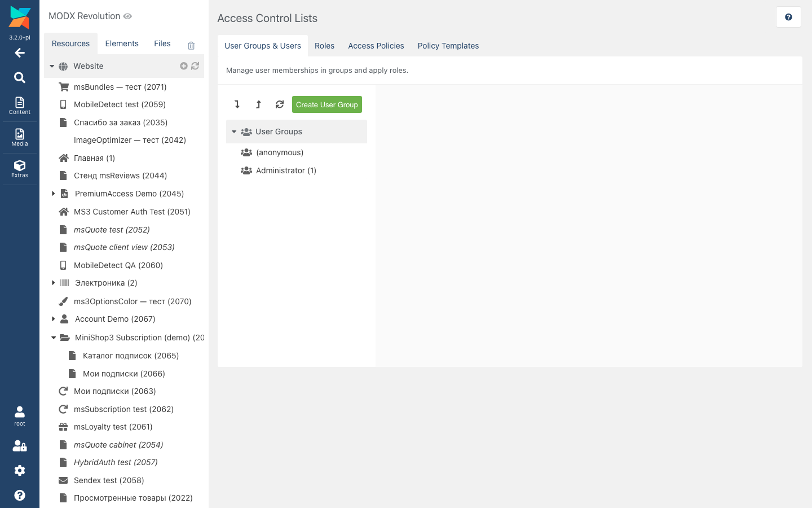Image resolution: width=812 pixels, height=508 pixels.
Task: Open HybridAuth test (2057) resource
Action: [116, 462]
